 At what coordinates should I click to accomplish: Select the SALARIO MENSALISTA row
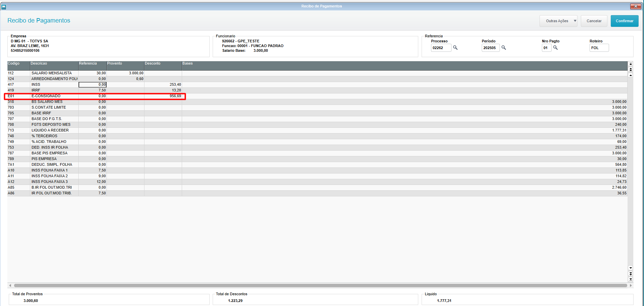[x=317, y=73]
